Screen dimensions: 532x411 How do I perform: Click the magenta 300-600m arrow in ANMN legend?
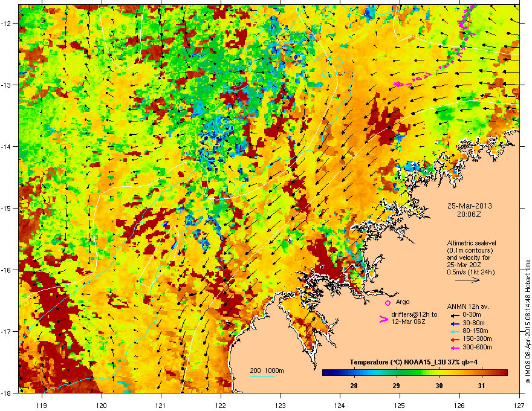tap(455, 348)
